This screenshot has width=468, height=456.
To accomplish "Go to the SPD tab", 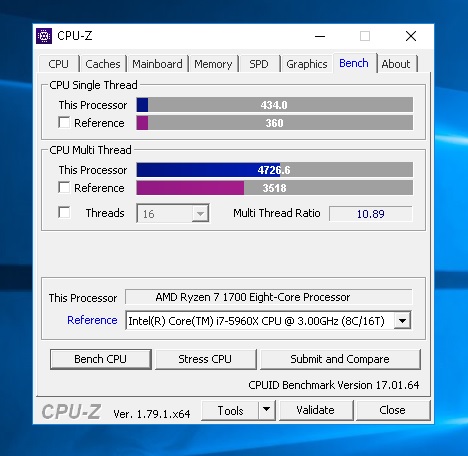I will 259,64.
